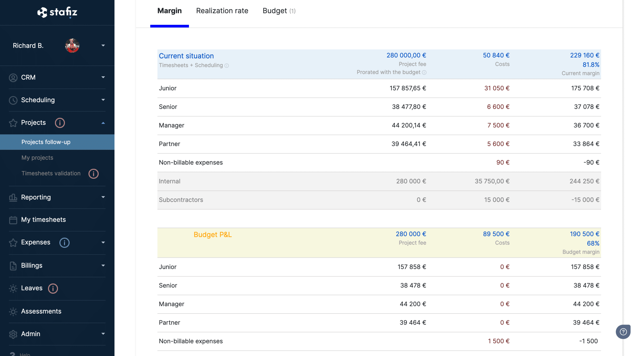Click the Admin gear icon
The image size is (644, 356).
[13, 334]
